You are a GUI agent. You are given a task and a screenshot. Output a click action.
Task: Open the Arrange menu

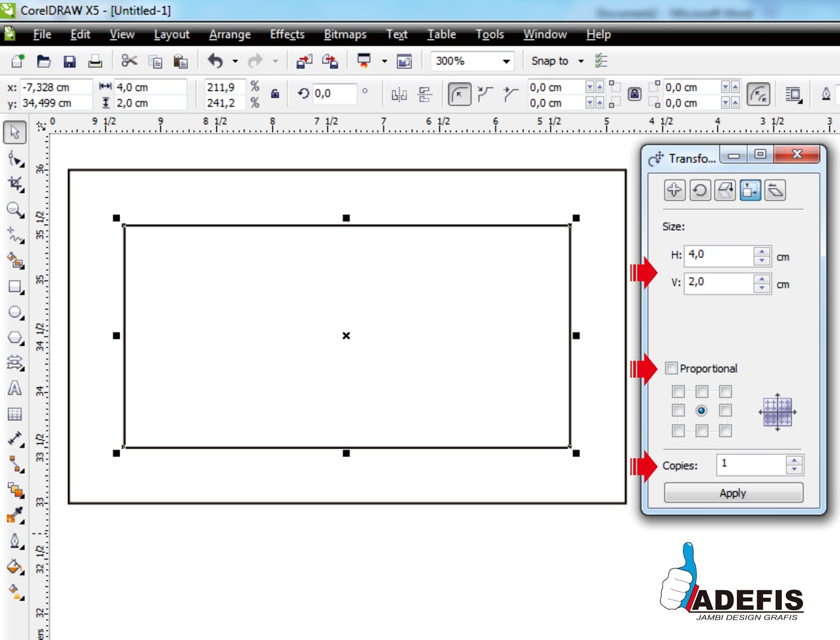pos(230,35)
